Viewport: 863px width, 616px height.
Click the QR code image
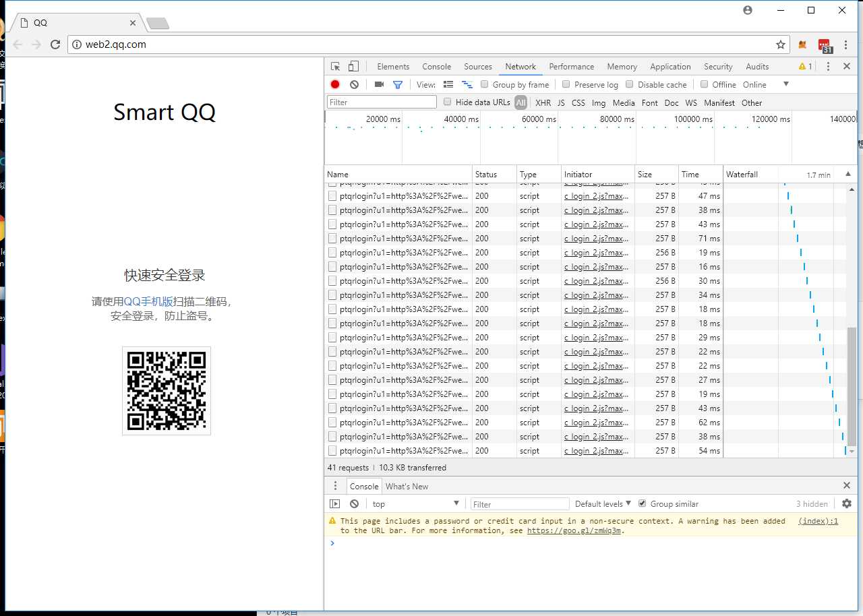tap(167, 391)
